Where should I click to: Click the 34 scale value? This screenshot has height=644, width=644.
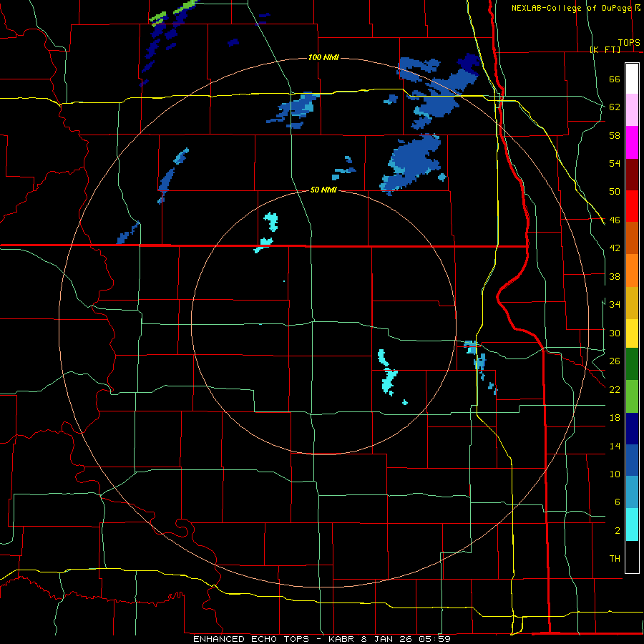pyautogui.click(x=615, y=305)
